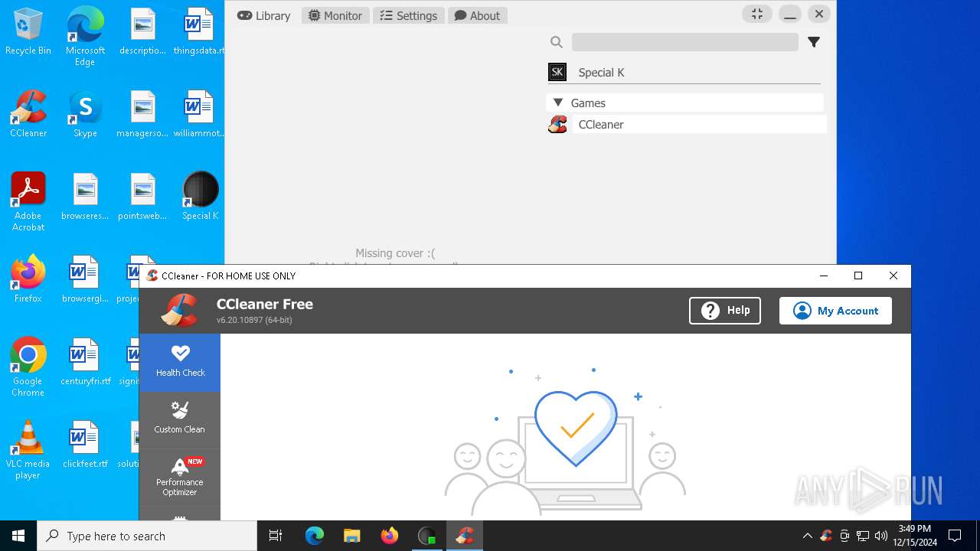Select thingsdata.rtf desktop file

point(199,32)
